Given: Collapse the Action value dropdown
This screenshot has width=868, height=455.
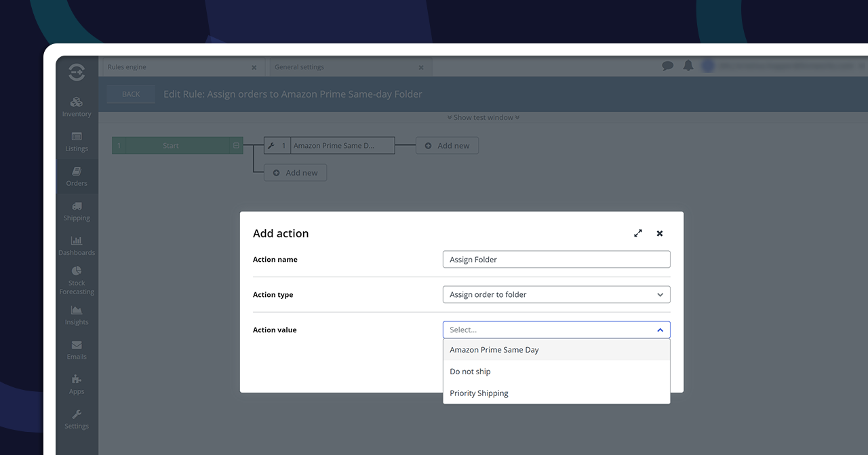Looking at the screenshot, I should pos(660,330).
